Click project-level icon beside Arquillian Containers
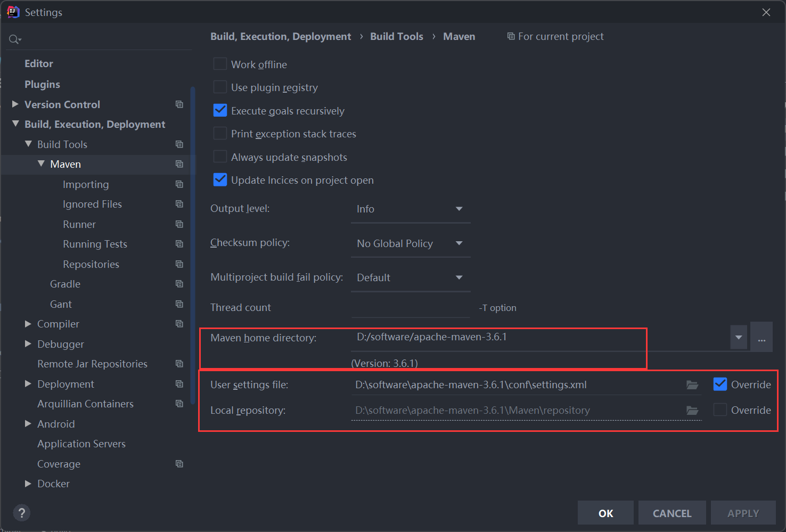 click(x=179, y=404)
